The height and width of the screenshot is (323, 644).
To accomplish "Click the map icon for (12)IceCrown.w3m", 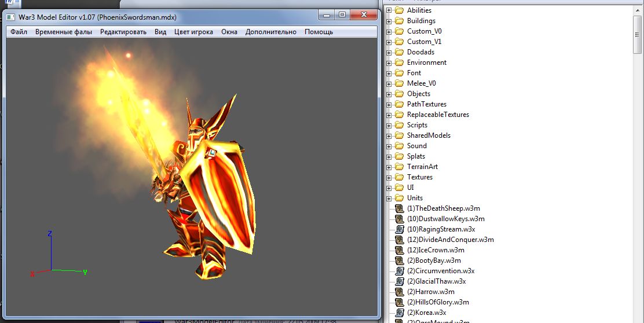I will point(399,250).
